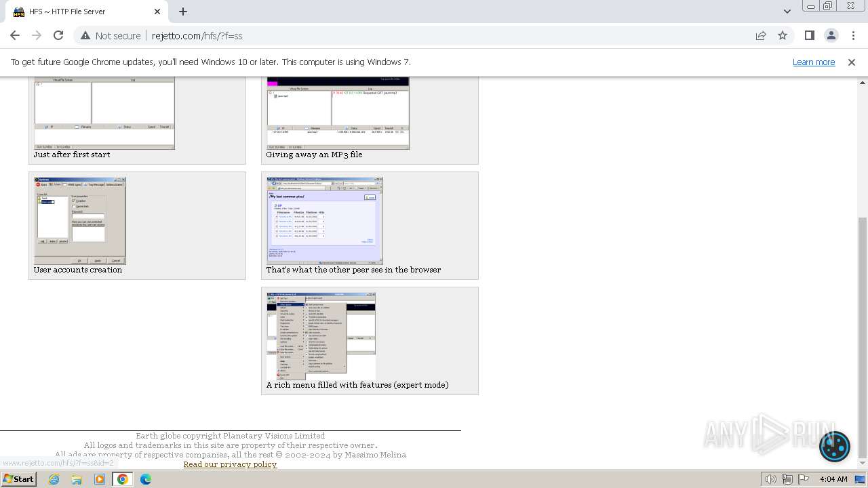Open media player from taskbar
Viewport: 868px width, 488px height.
[100, 479]
